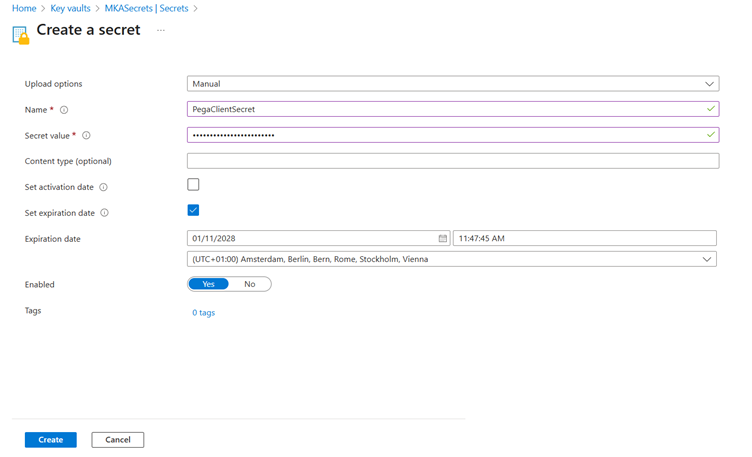Show info for Set expiration date
This screenshot has width=752, height=457.
(x=104, y=213)
